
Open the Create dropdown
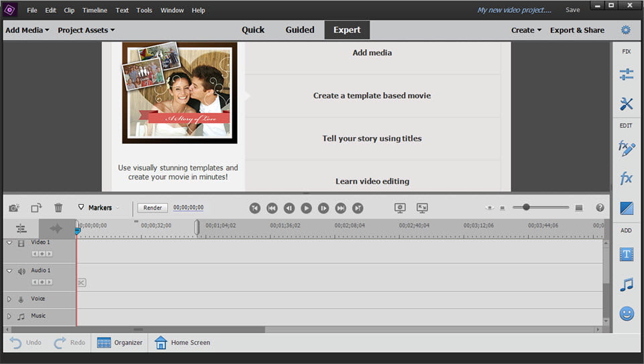coord(526,30)
